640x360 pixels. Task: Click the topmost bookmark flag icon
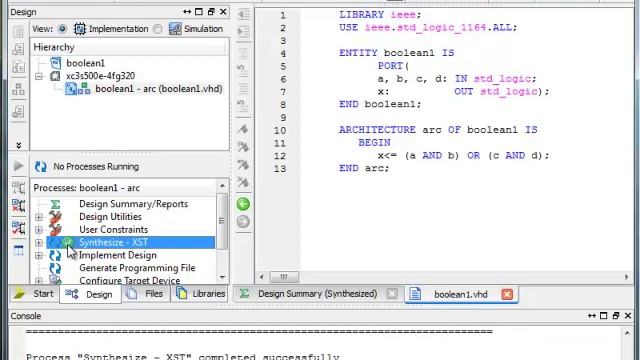click(x=243, y=130)
